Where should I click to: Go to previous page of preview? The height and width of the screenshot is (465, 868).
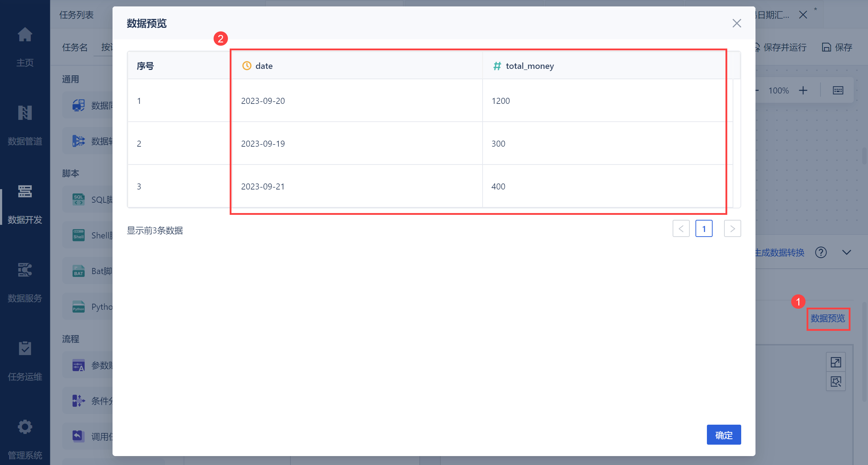tap(681, 228)
